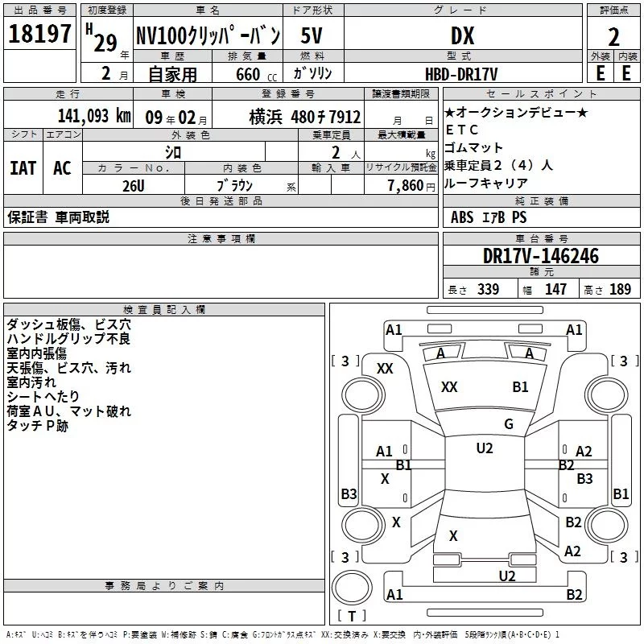The image size is (644, 644).
Task: Click the lot number 18197
Action: 39,33
